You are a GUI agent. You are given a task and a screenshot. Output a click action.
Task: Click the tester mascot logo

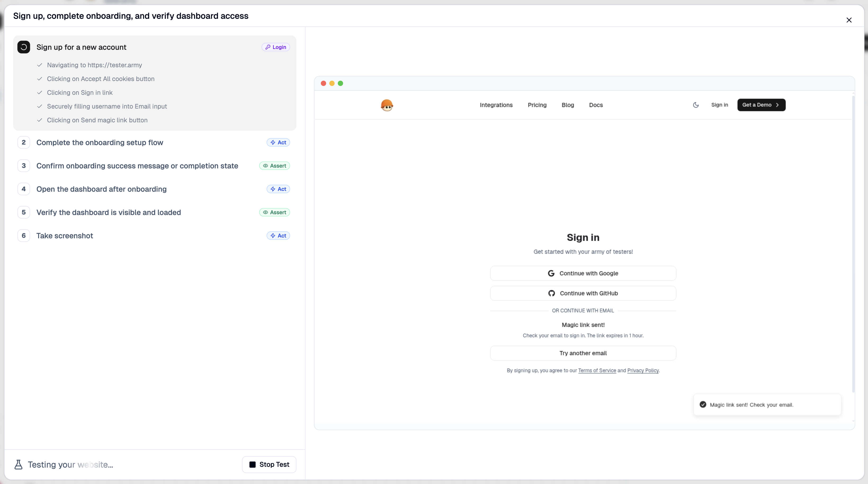coord(387,105)
